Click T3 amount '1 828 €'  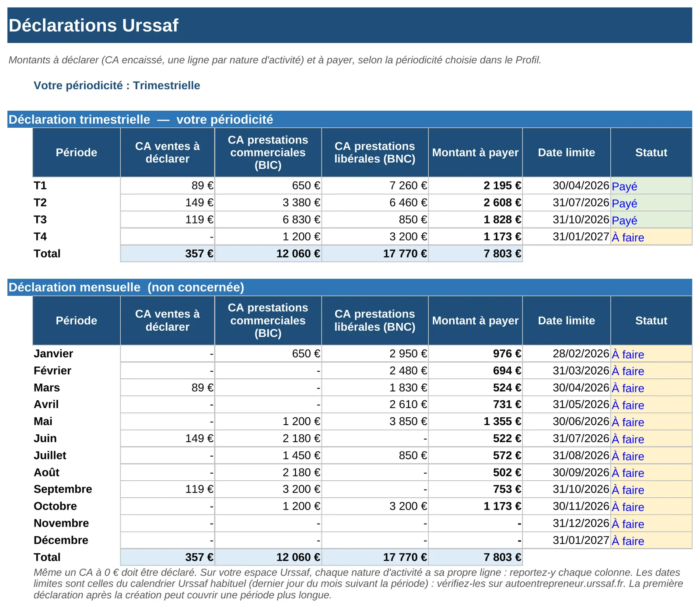tap(476, 220)
